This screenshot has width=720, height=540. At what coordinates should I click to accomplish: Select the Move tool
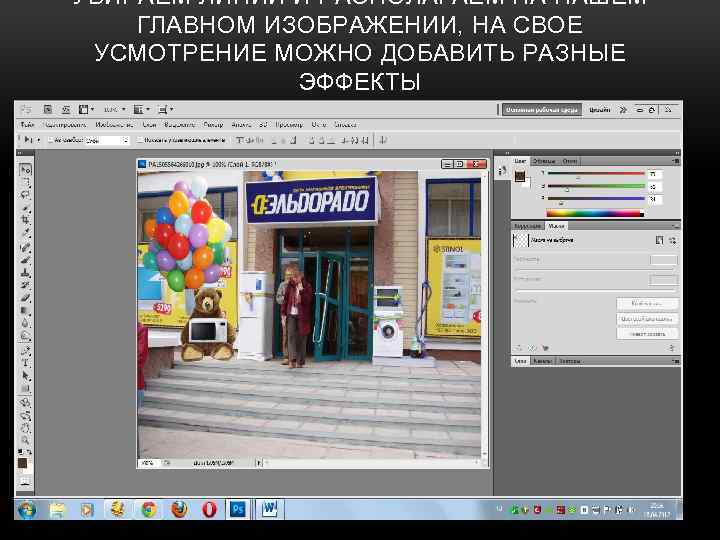[25, 170]
